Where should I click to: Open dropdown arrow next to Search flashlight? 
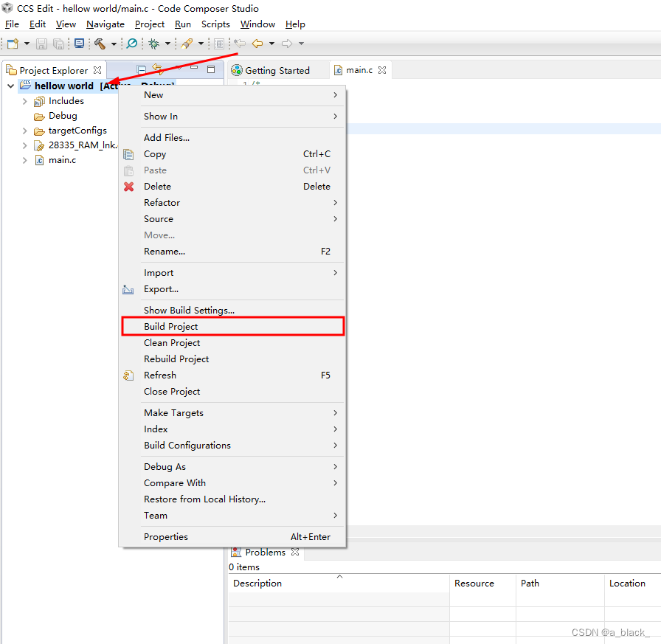click(201, 44)
